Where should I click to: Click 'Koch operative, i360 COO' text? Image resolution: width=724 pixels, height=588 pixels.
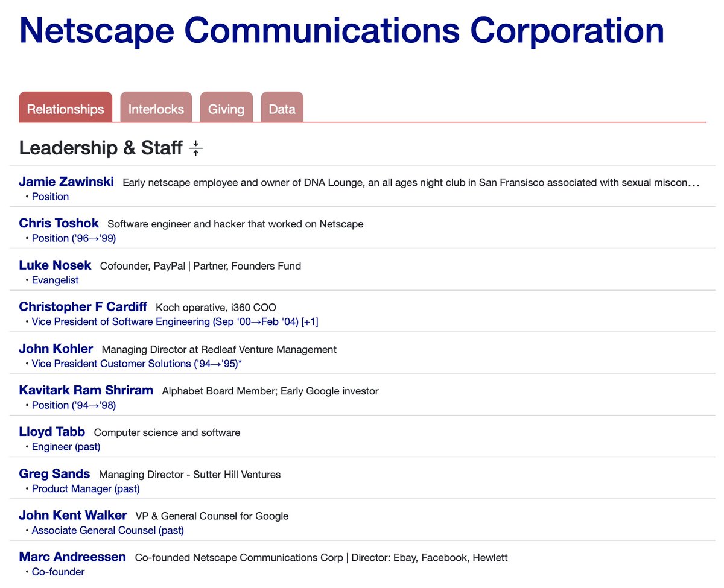(216, 308)
